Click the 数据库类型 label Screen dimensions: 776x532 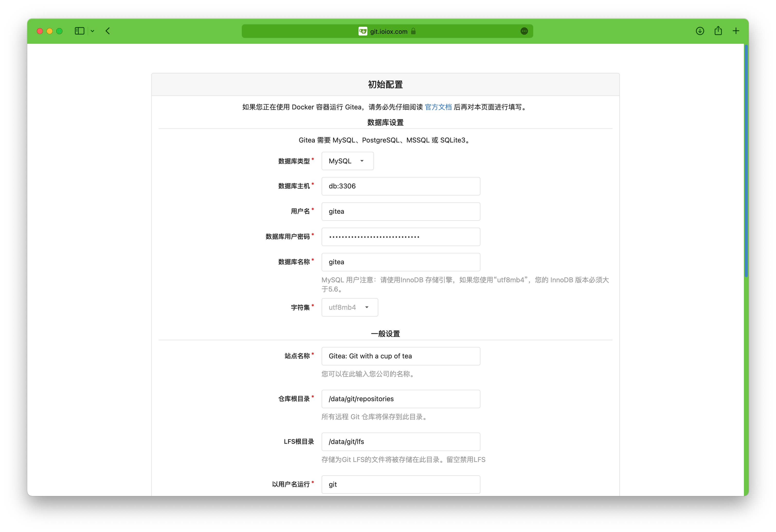pyautogui.click(x=294, y=161)
